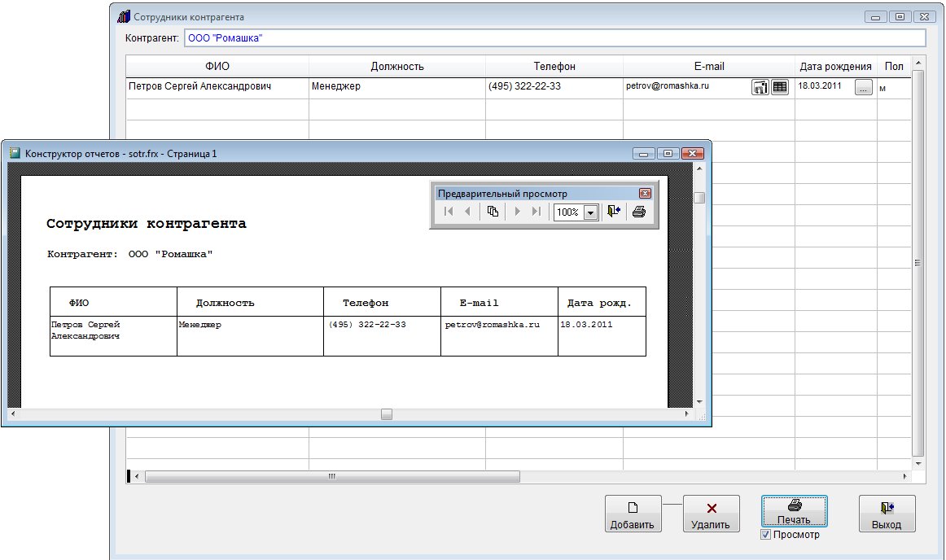Jump to last page in preview toolbar

[536, 212]
